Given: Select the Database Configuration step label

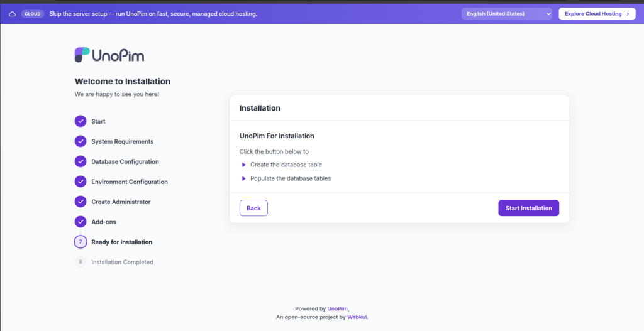Looking at the screenshot, I should tap(125, 161).
